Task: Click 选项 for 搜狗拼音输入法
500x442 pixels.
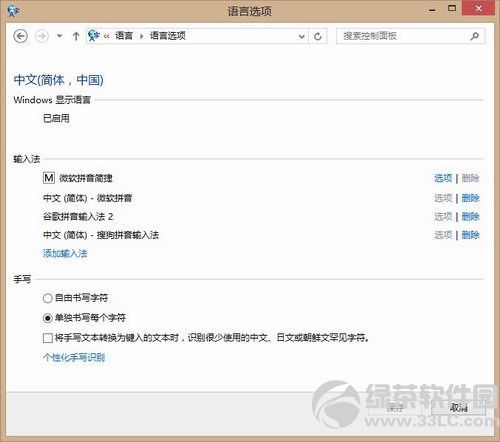Action: click(x=443, y=235)
